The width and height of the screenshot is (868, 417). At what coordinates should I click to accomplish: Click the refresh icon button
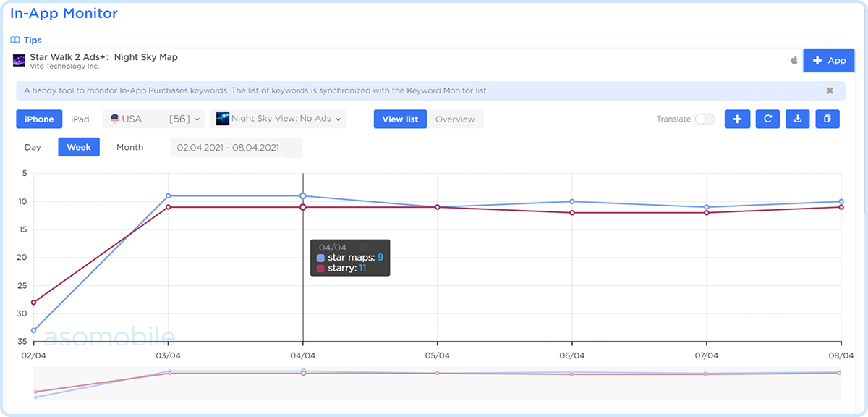(x=767, y=119)
